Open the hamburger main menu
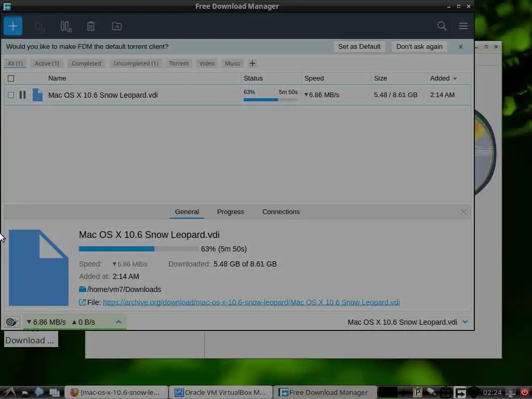The height and width of the screenshot is (399, 532). (463, 26)
